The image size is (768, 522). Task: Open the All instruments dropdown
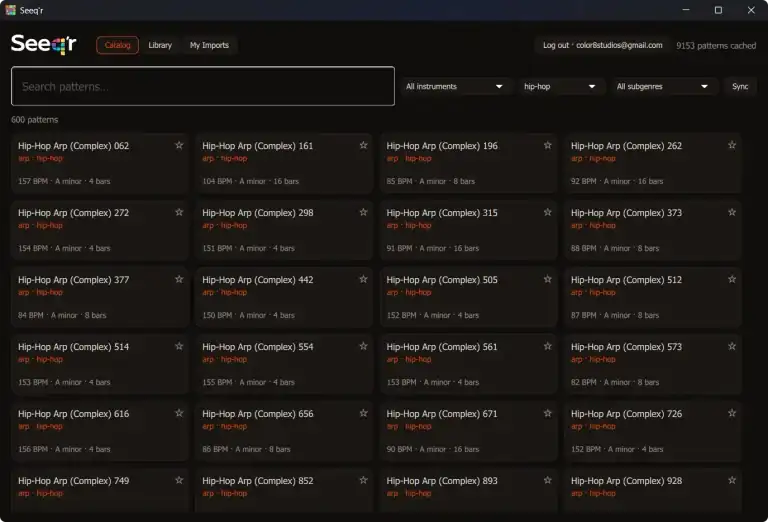click(454, 87)
